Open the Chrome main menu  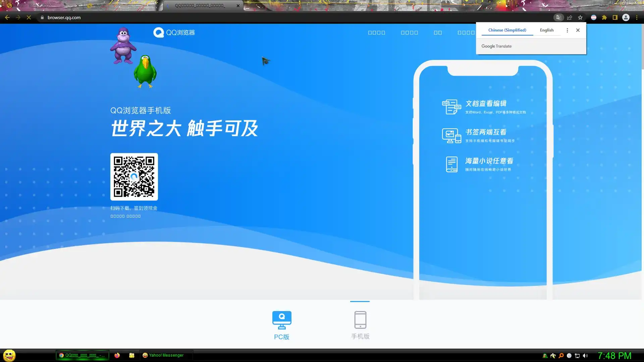[637, 17]
